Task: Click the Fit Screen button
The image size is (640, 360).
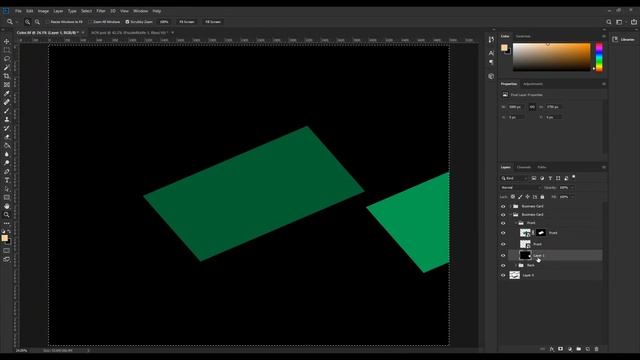Action: point(187,22)
